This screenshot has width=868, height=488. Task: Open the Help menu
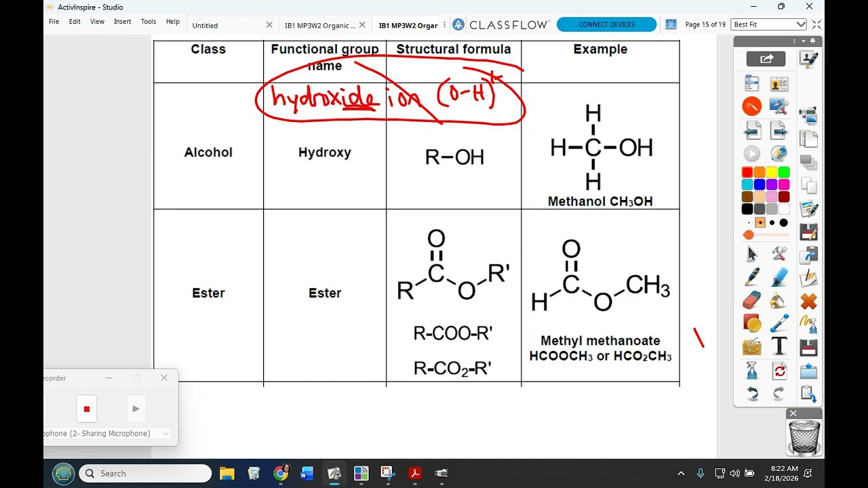click(173, 22)
